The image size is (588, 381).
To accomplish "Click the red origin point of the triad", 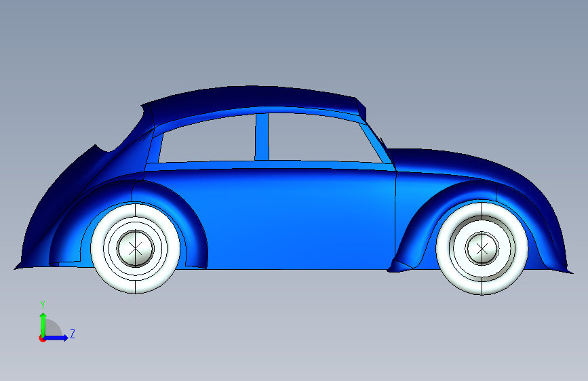I will pyautogui.click(x=42, y=338).
